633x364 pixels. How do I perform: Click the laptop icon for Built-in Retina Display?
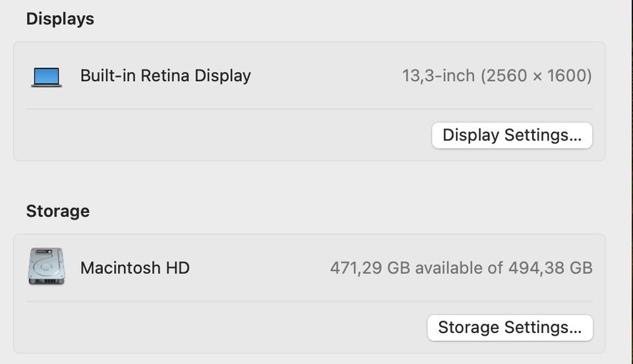[46, 76]
